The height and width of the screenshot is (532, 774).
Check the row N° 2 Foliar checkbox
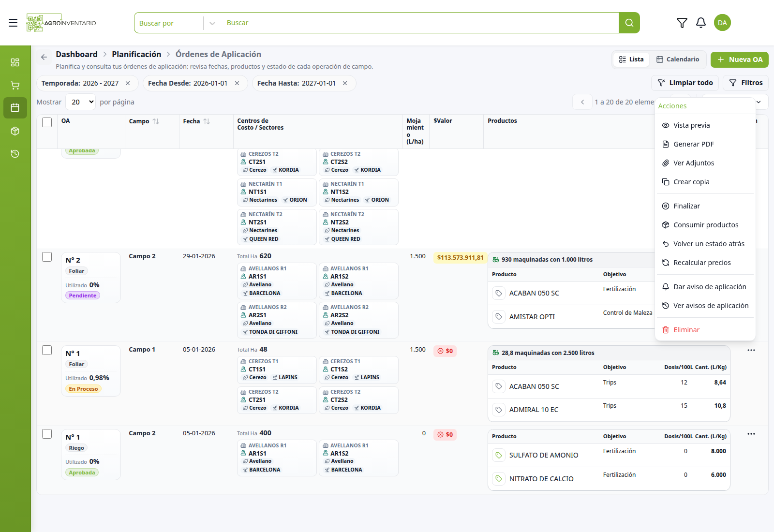click(x=47, y=257)
